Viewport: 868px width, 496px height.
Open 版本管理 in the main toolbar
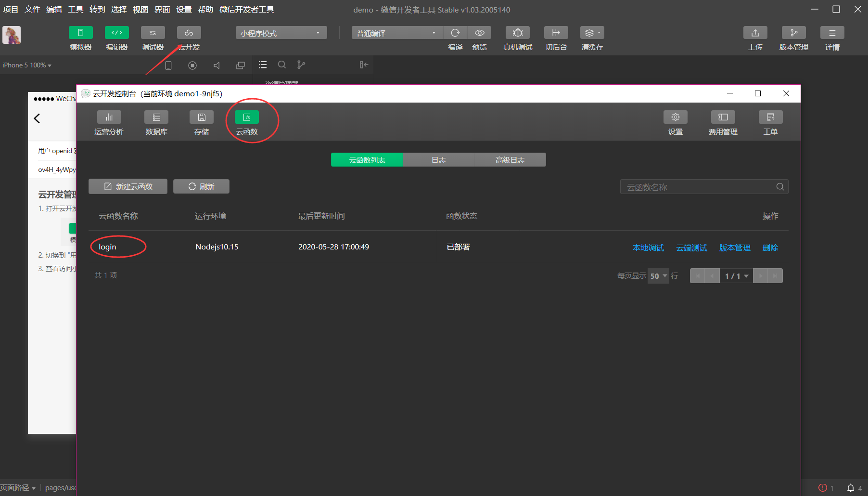click(x=794, y=33)
